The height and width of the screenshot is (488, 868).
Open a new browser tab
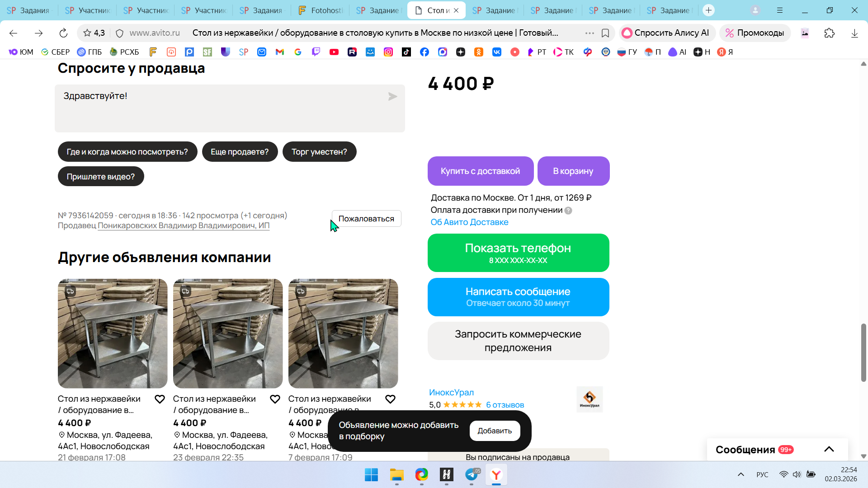708,10
